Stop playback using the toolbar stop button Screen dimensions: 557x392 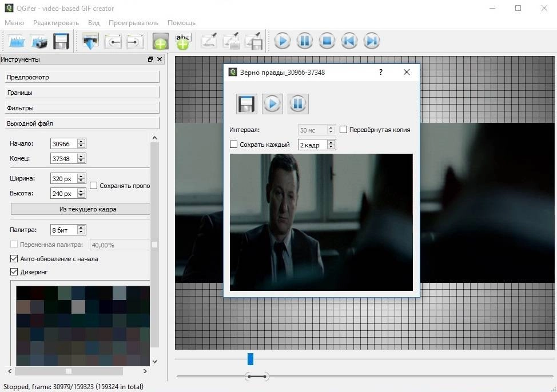tap(327, 41)
